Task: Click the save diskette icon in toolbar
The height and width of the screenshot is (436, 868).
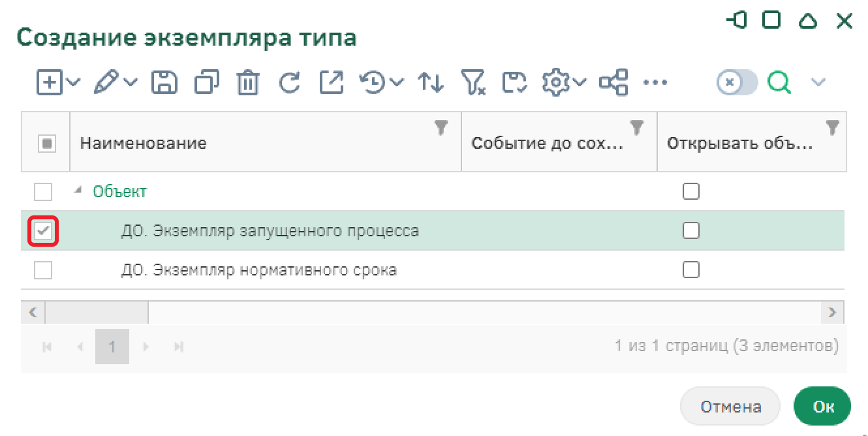Action: 164,82
